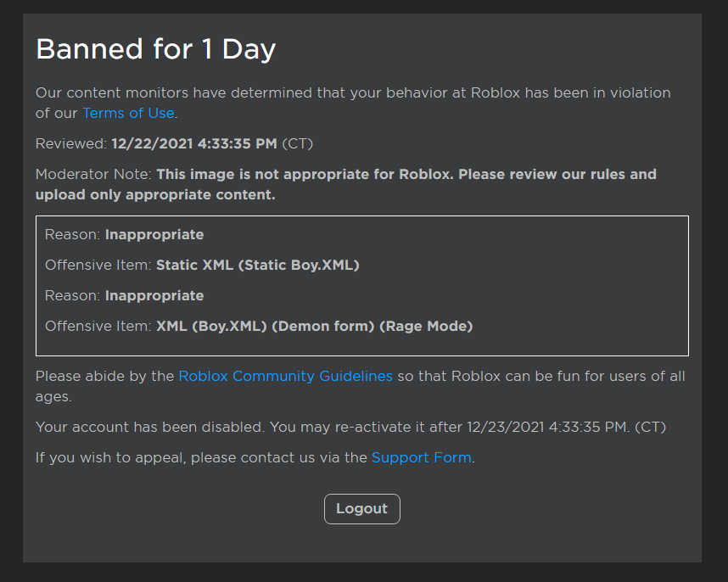
Task: Open the Roblox Community Guidelines link
Action: [285, 376]
